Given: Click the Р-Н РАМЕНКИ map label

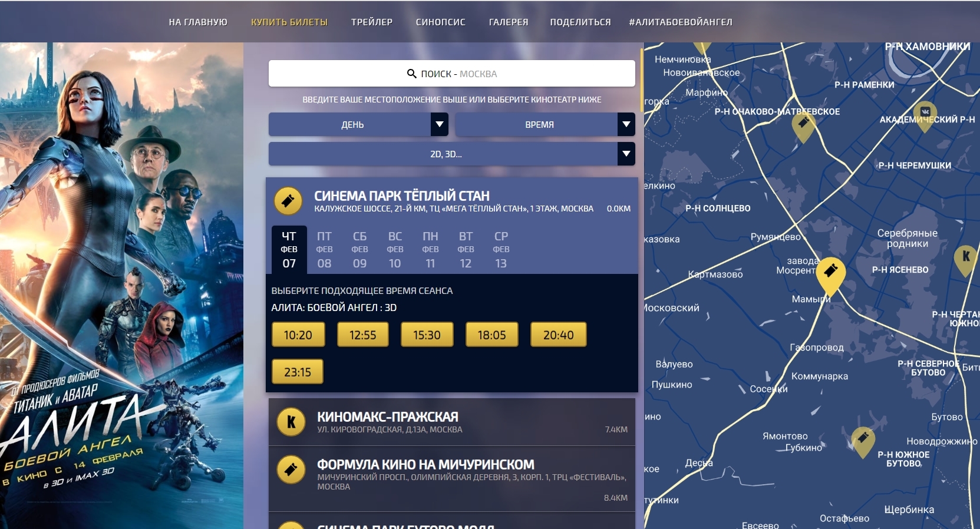Looking at the screenshot, I should [864, 85].
